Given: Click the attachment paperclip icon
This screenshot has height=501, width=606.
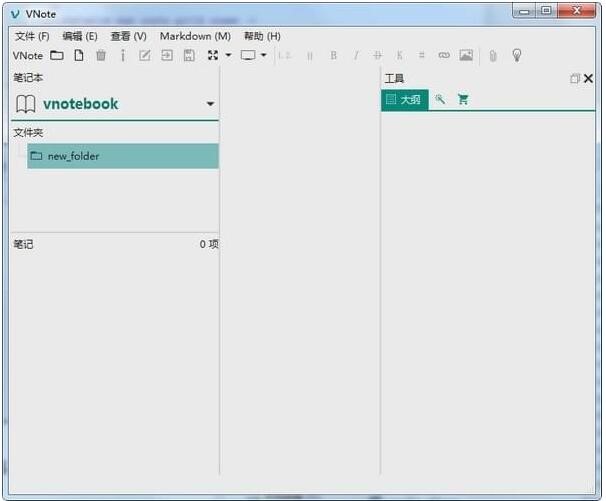Looking at the screenshot, I should pos(492,56).
